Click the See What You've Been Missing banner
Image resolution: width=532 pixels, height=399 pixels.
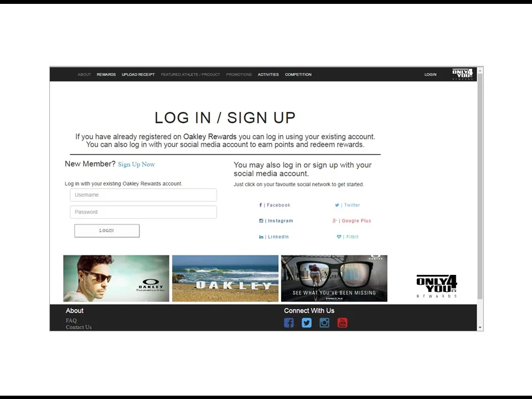click(334, 278)
